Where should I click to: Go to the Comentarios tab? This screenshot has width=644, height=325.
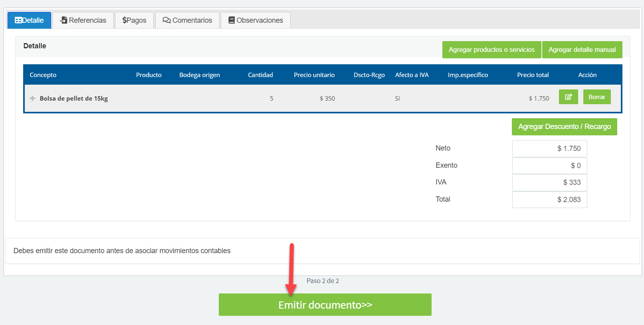[x=187, y=20]
